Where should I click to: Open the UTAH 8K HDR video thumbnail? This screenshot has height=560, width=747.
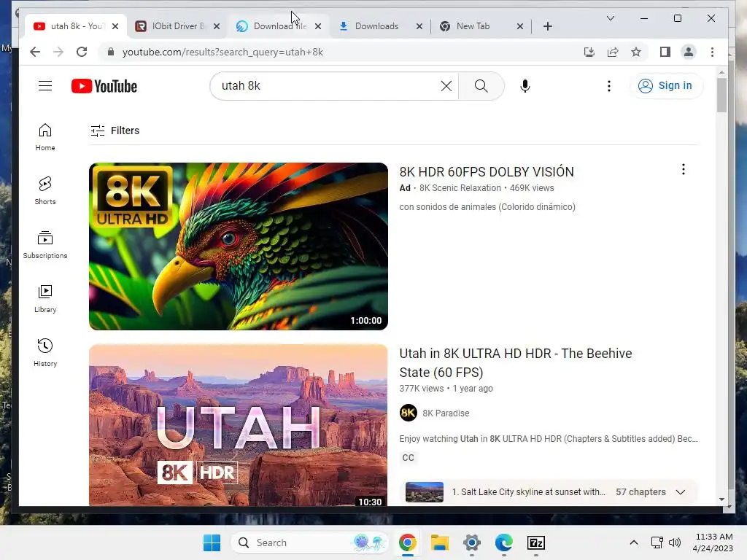pos(239,425)
